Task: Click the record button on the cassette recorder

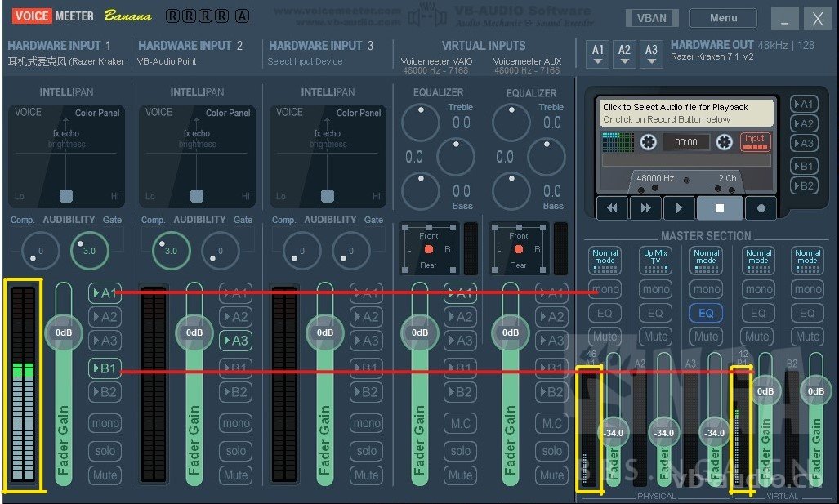Action: (761, 207)
